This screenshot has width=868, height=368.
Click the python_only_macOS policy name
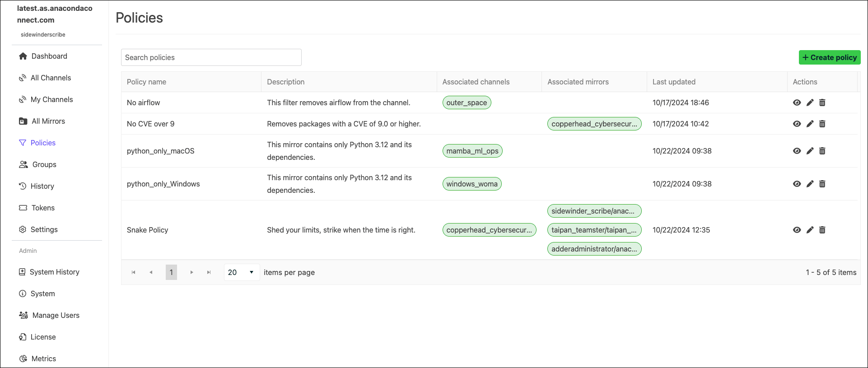click(161, 151)
